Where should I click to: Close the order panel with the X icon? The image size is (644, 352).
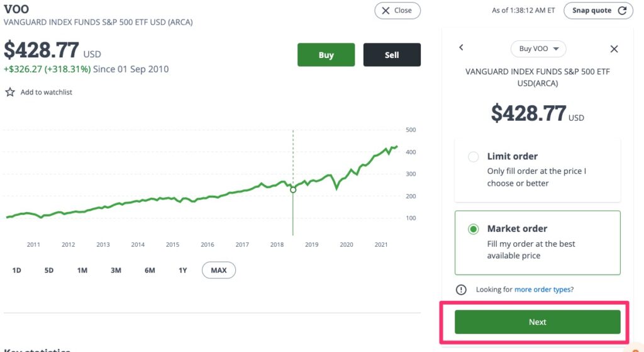pyautogui.click(x=614, y=49)
